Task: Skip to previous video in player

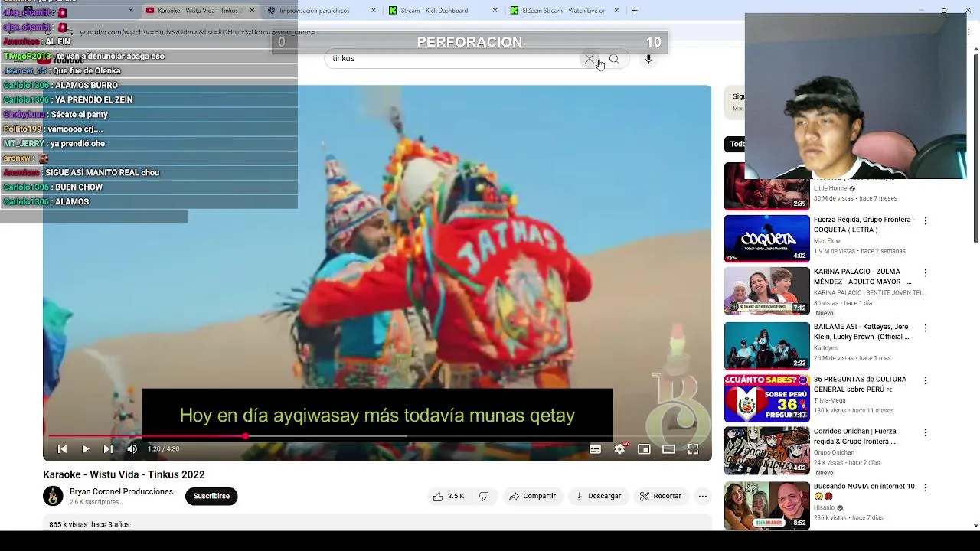Action: (63, 449)
